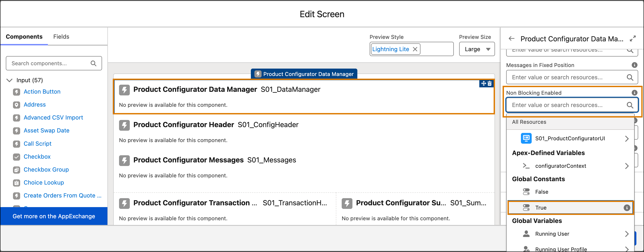This screenshot has height=252, width=644.
Task: Select the Product Configurator Summary component
Action: click(x=415, y=210)
